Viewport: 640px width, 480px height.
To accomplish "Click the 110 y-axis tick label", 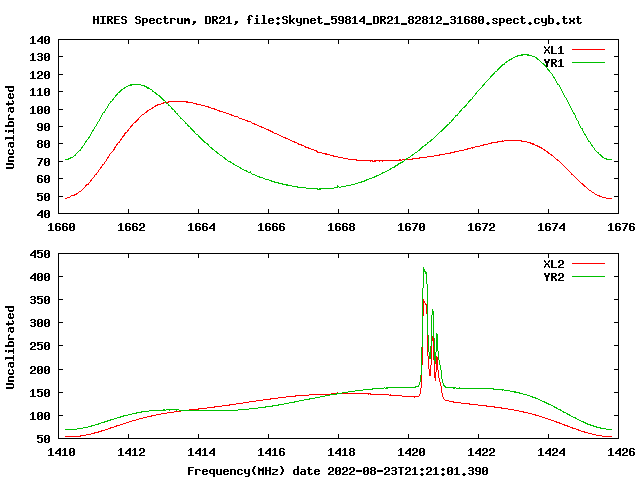I will coord(40,92).
